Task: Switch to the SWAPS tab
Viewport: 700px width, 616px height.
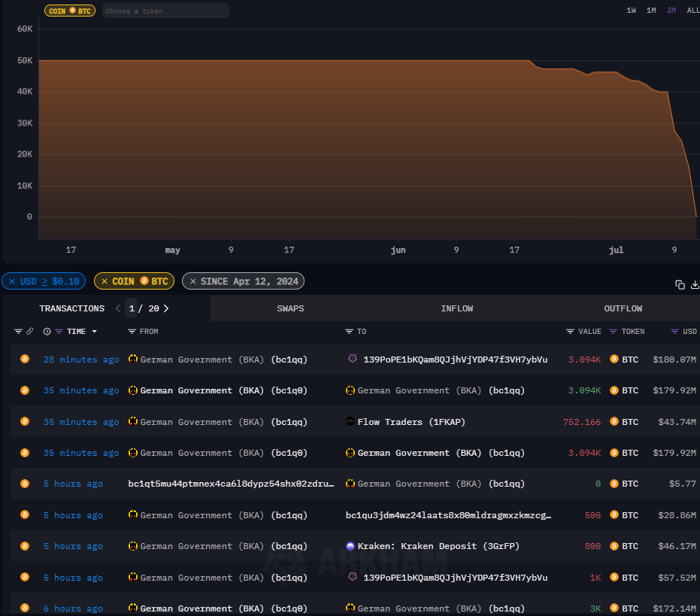Action: point(290,308)
